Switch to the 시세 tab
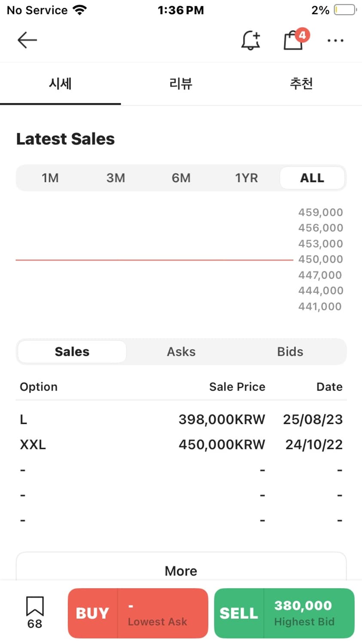Image resolution: width=362 pixels, height=644 pixels. pos(60,83)
